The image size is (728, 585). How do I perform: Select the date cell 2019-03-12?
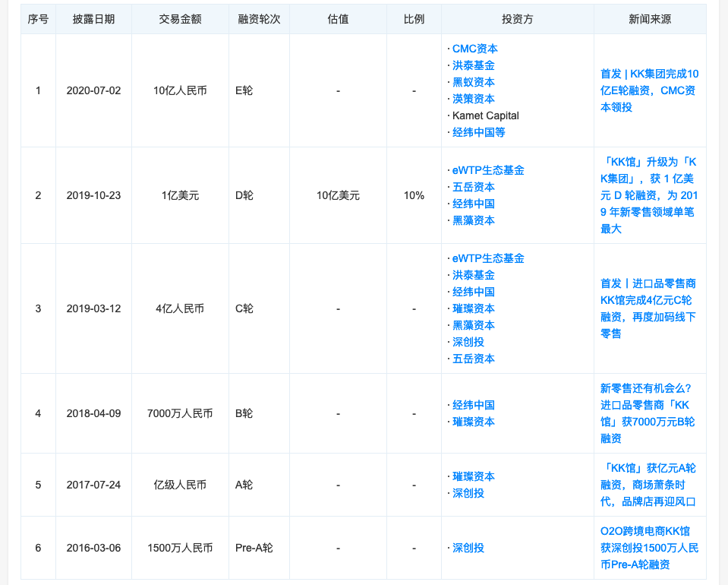(93, 309)
